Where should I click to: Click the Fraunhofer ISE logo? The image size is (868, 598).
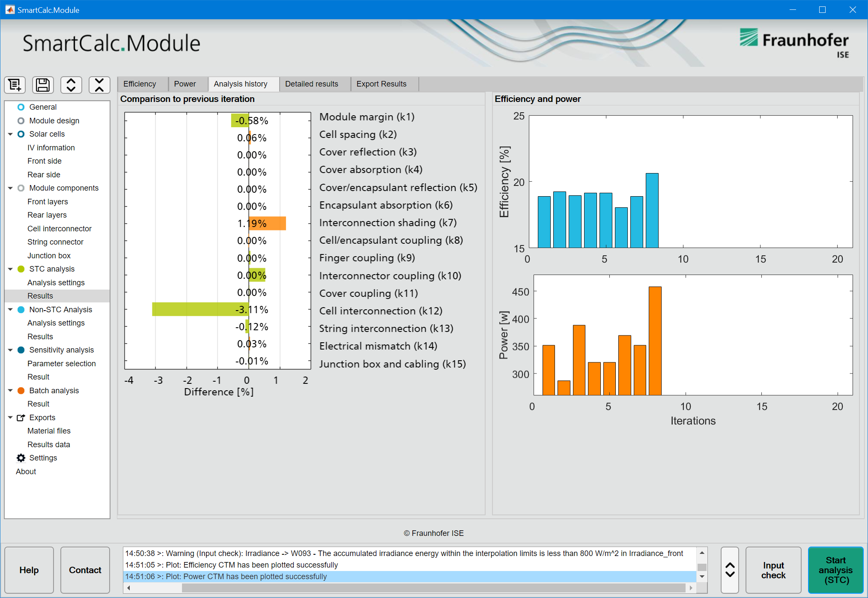pyautogui.click(x=794, y=43)
